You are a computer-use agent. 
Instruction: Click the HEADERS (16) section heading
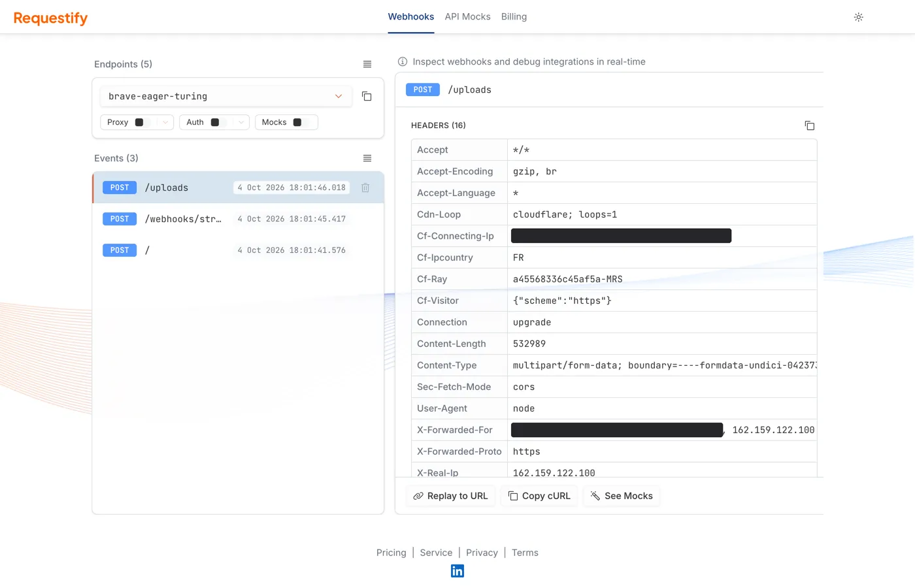[x=439, y=125]
